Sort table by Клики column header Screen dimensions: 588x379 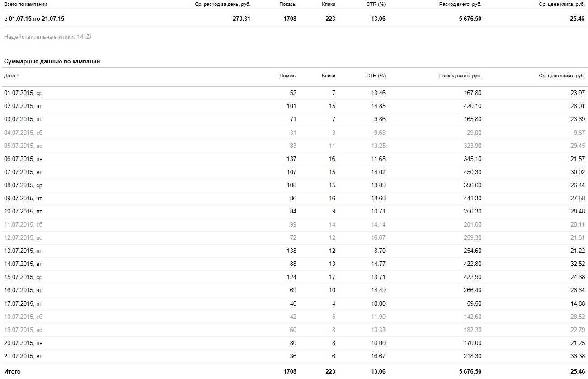329,76
